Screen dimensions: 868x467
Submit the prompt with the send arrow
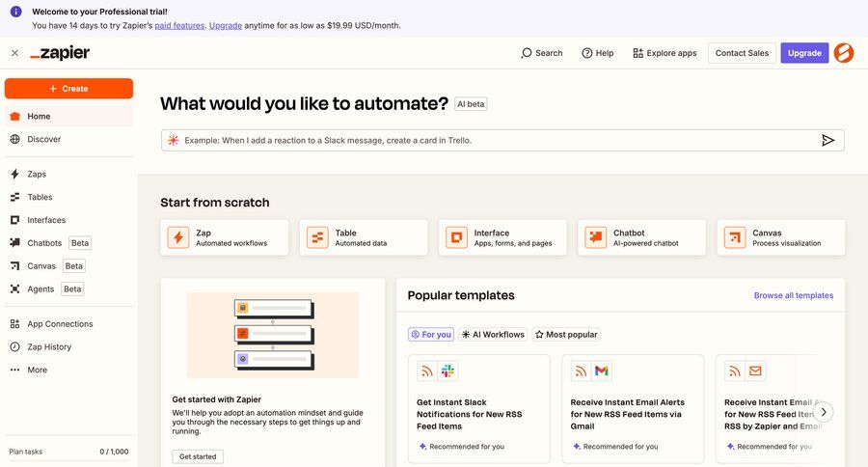[x=827, y=140]
